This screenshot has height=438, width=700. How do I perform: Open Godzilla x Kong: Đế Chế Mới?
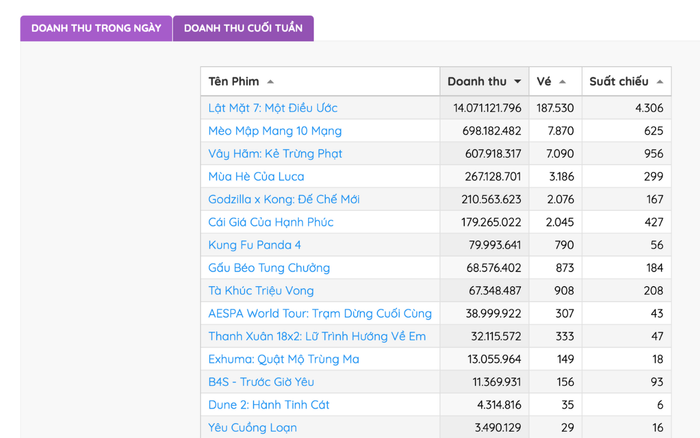coord(284,199)
